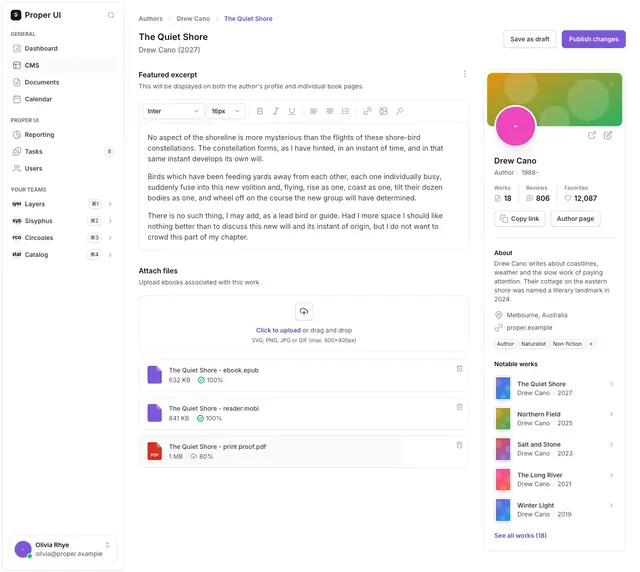Expand the Sisyphus team
The height and width of the screenshot is (572, 640).
(x=110, y=221)
